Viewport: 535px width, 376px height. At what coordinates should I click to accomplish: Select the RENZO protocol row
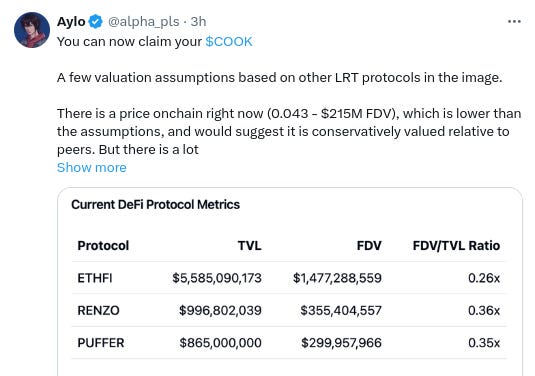click(x=289, y=310)
